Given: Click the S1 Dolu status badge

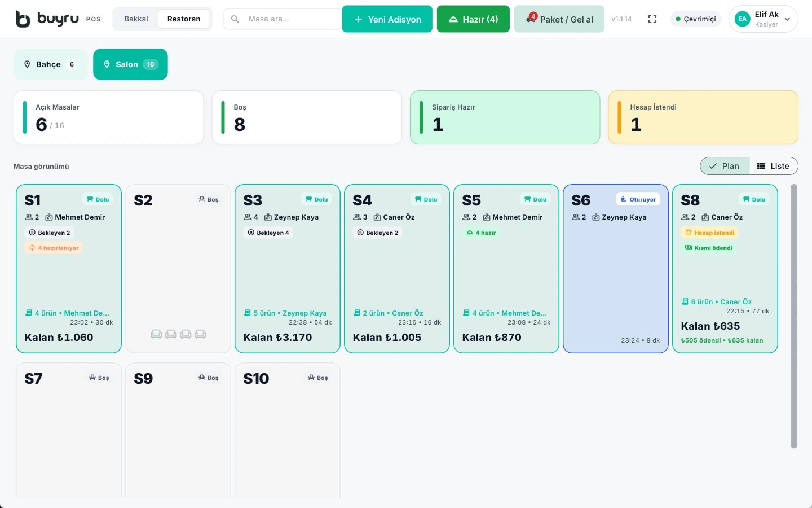Looking at the screenshot, I should tap(98, 199).
